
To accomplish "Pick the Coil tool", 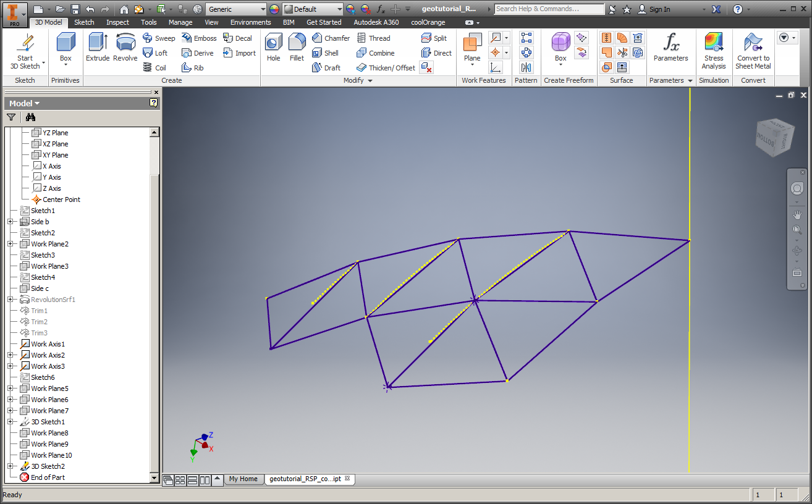I will [154, 68].
